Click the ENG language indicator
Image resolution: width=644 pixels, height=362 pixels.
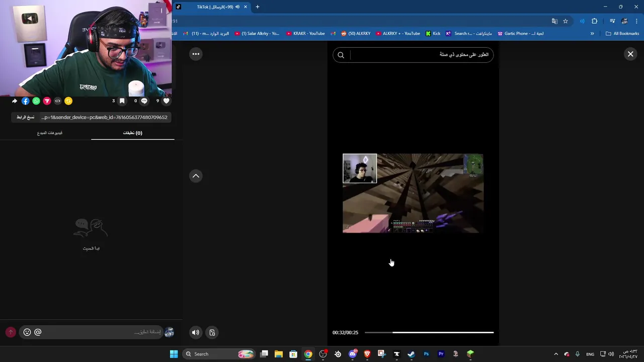(590, 354)
